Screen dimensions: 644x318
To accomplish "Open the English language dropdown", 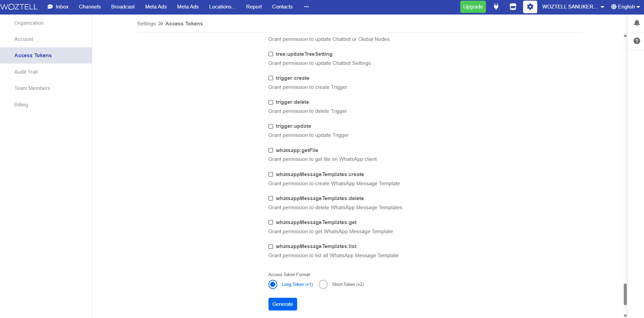I will tap(625, 7).
